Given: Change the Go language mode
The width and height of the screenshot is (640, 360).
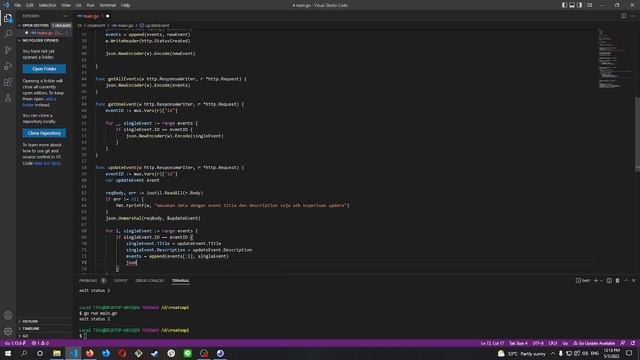Looking at the screenshot, I should click(565, 343).
